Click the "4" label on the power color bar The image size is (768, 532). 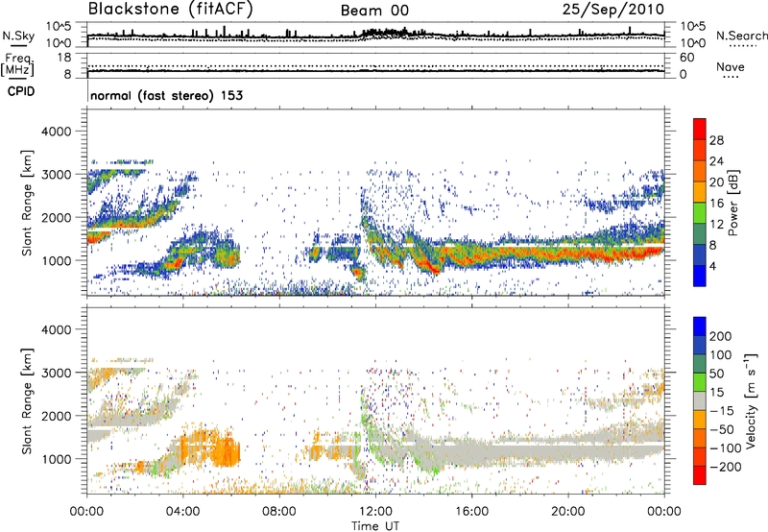[712, 267]
